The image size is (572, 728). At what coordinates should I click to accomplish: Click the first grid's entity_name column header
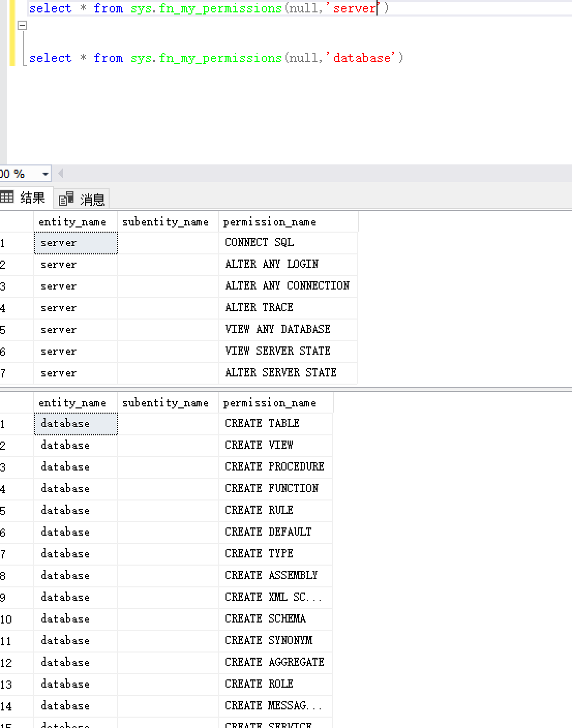coord(76,222)
